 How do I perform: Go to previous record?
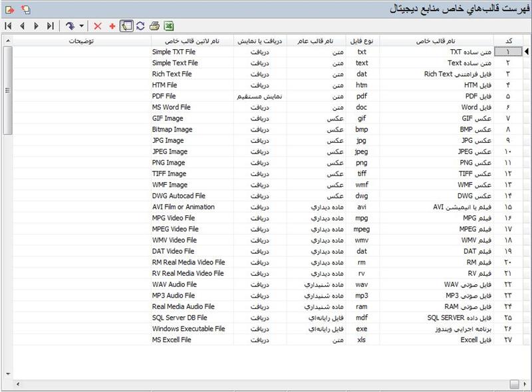(23, 26)
